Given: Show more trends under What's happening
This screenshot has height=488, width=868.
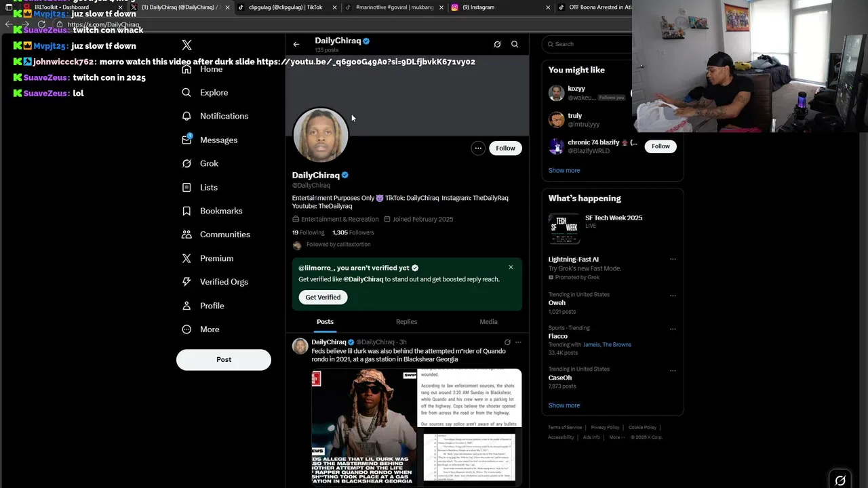Looking at the screenshot, I should (x=564, y=405).
